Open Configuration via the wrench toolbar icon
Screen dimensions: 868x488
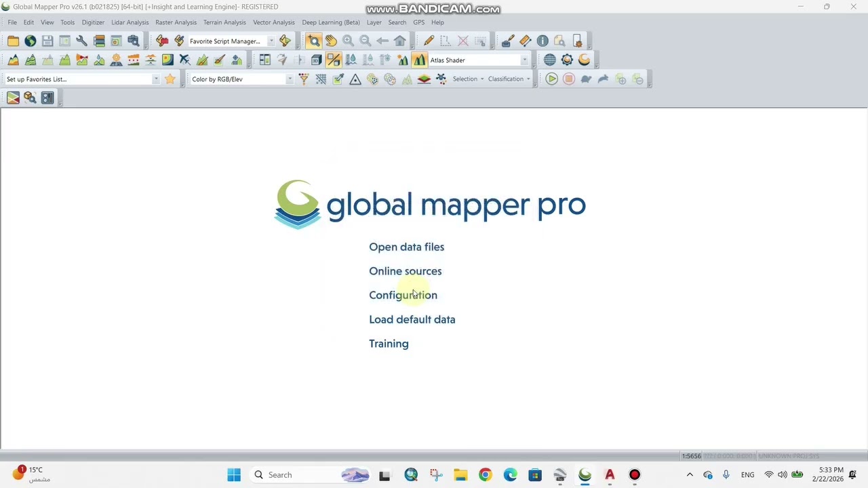[x=81, y=41]
